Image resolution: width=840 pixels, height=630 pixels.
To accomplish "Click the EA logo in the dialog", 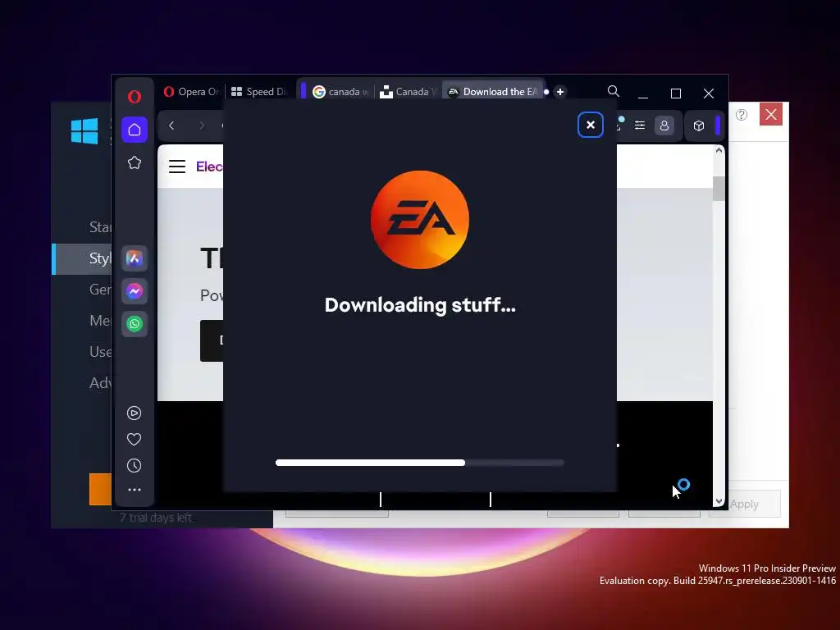I will click(420, 220).
